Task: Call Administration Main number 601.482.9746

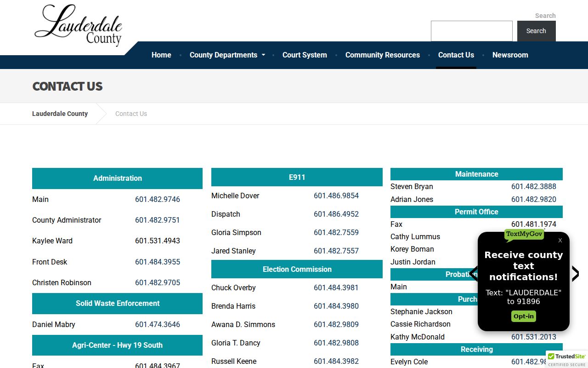Action: point(158,199)
